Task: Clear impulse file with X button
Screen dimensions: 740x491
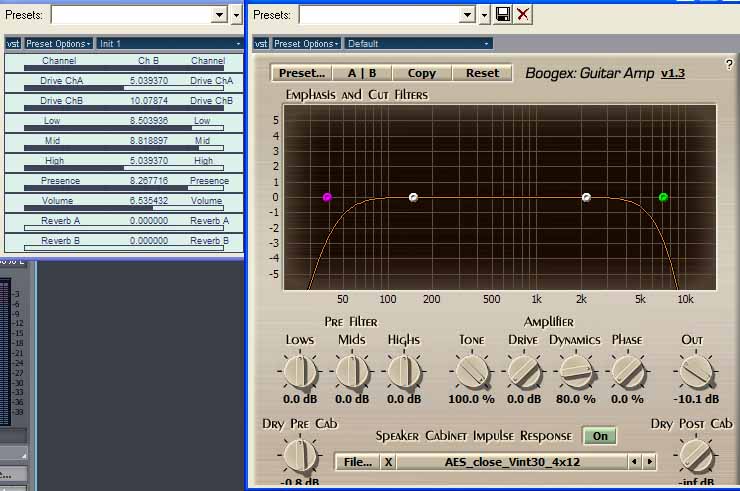Action: 388,462
